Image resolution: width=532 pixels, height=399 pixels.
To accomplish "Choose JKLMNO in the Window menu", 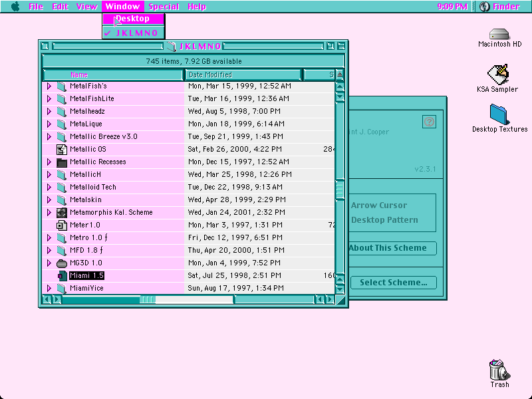I will click(x=134, y=33).
